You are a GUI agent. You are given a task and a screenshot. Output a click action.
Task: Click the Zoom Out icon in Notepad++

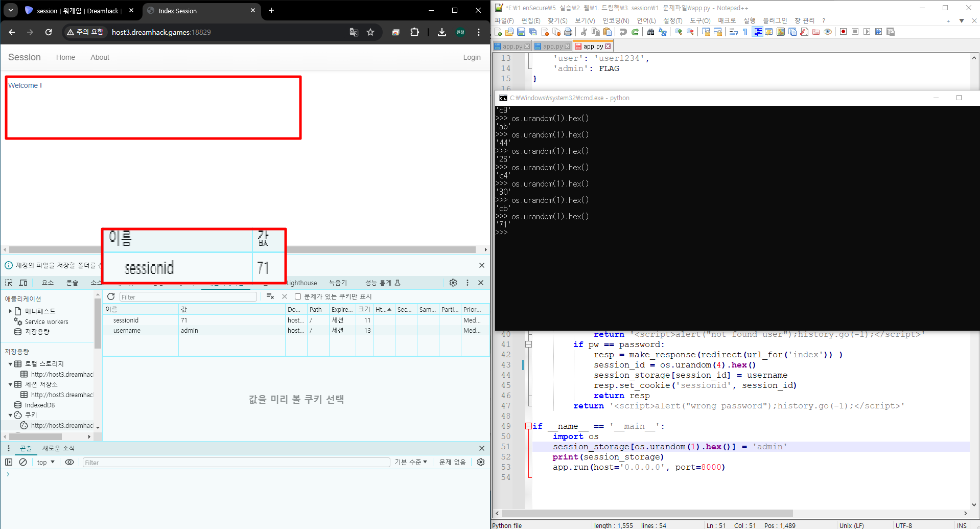[690, 32]
